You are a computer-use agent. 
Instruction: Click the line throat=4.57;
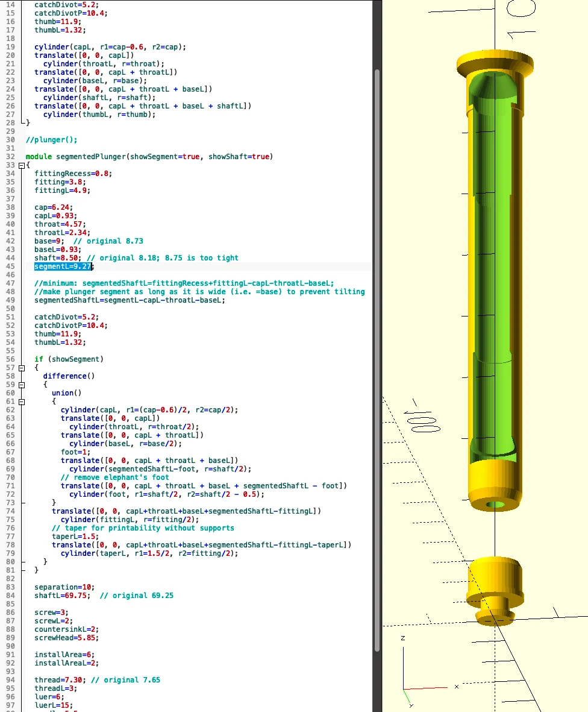pos(60,224)
